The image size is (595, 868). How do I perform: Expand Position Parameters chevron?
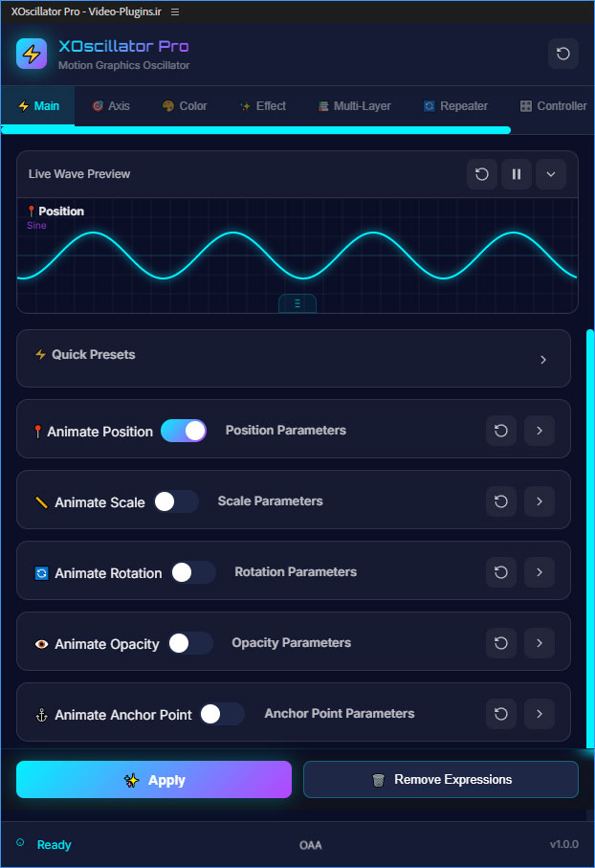540,431
